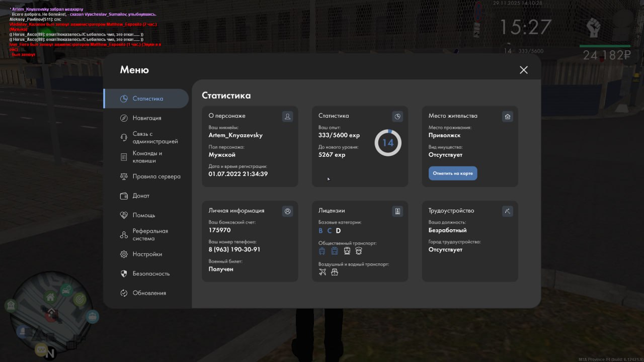This screenshot has width=644, height=362.
Task: Click the bank building marker on minimap
Action: coord(11,305)
